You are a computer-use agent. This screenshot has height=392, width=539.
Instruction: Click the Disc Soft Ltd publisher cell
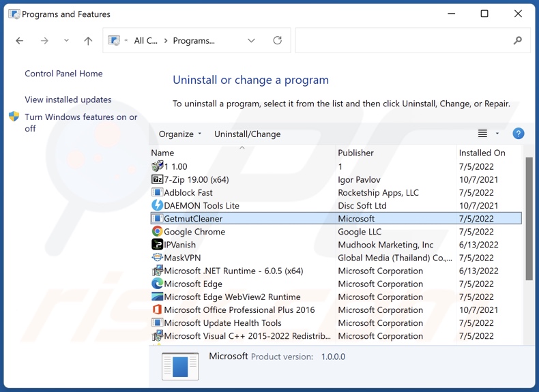pyautogui.click(x=362, y=205)
